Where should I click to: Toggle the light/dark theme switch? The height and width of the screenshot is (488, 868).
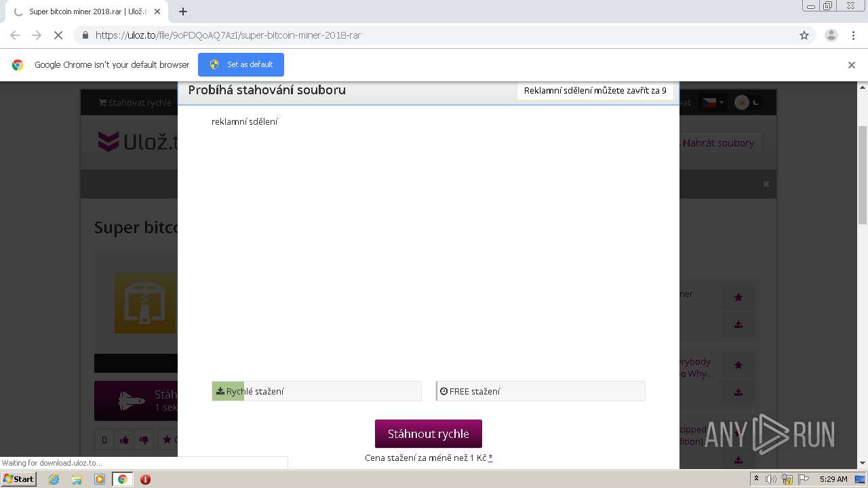(748, 102)
